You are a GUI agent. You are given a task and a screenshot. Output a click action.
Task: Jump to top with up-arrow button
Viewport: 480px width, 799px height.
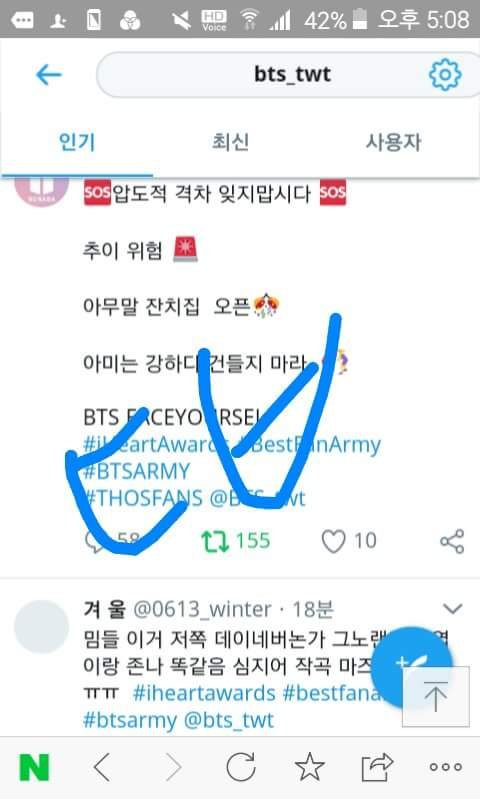click(436, 696)
